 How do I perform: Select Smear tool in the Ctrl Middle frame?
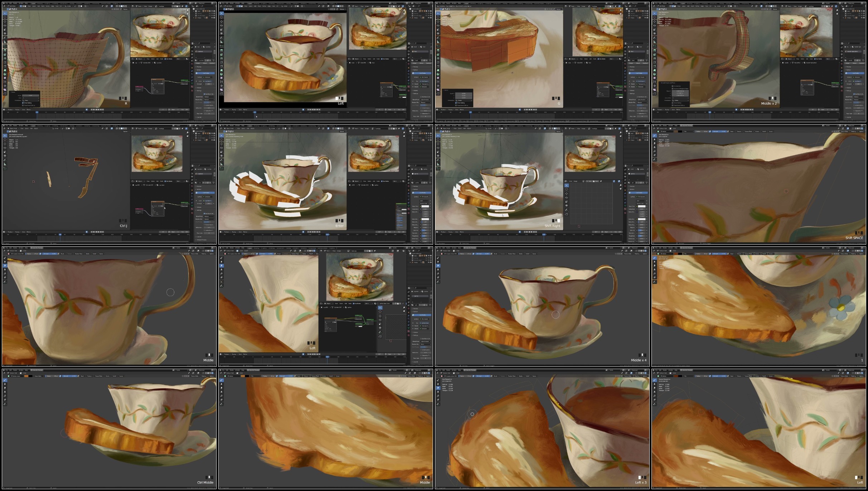(x=5, y=388)
